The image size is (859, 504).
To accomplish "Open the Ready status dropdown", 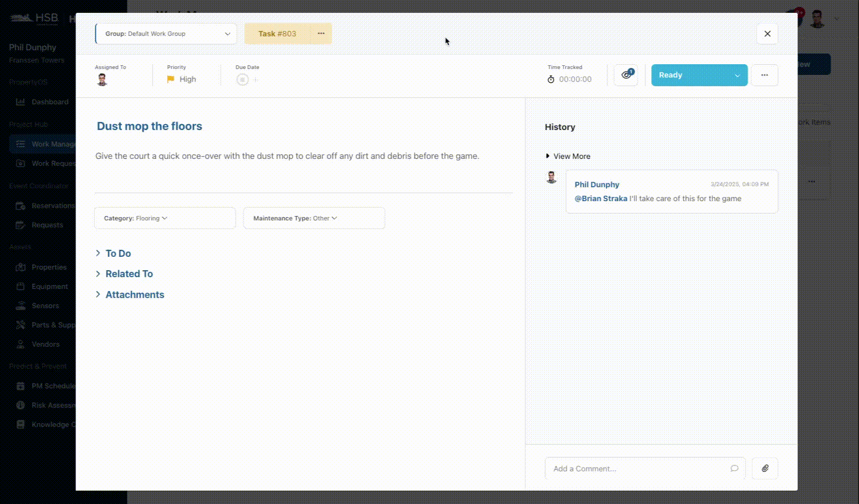I will pos(699,75).
